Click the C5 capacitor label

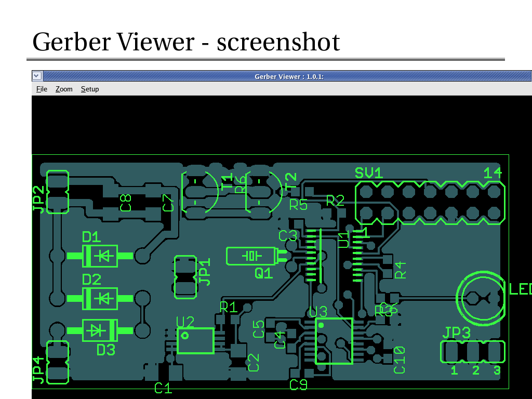pos(259,329)
